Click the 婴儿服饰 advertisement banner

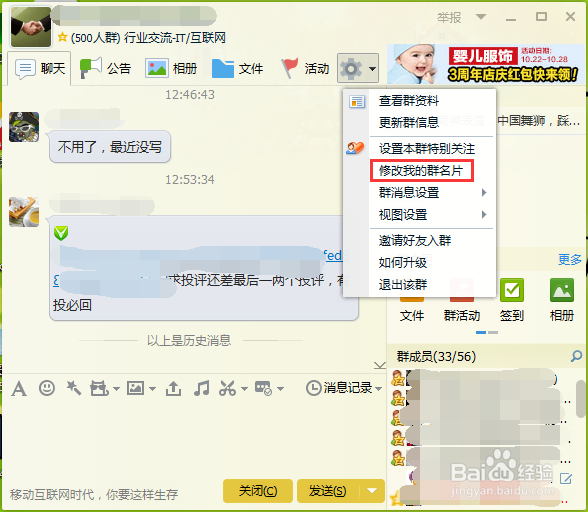point(486,64)
